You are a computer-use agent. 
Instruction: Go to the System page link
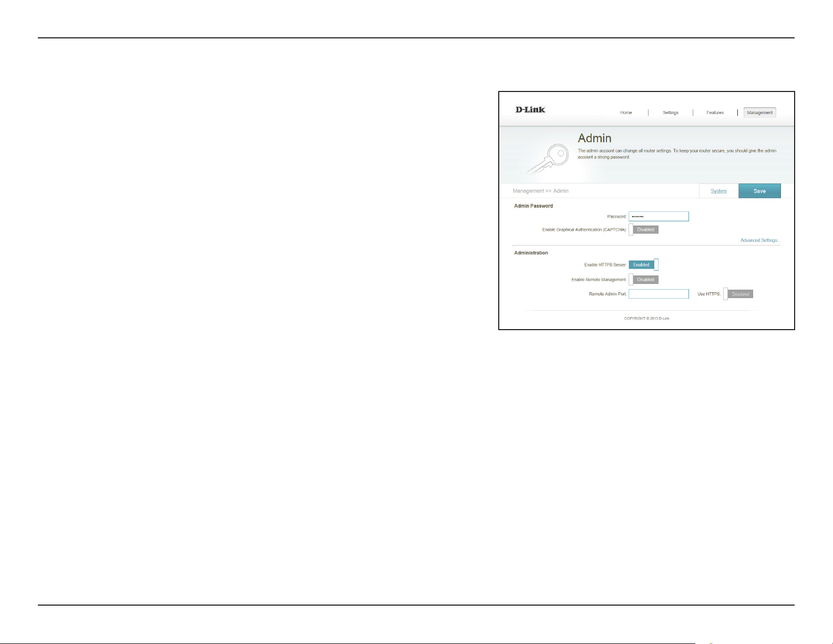coord(718,191)
